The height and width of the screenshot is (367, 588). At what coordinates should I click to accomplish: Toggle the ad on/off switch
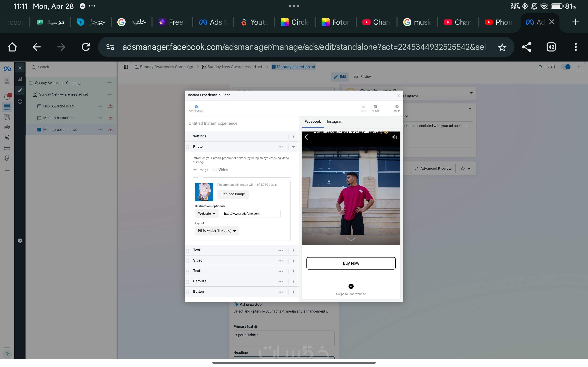(x=566, y=67)
